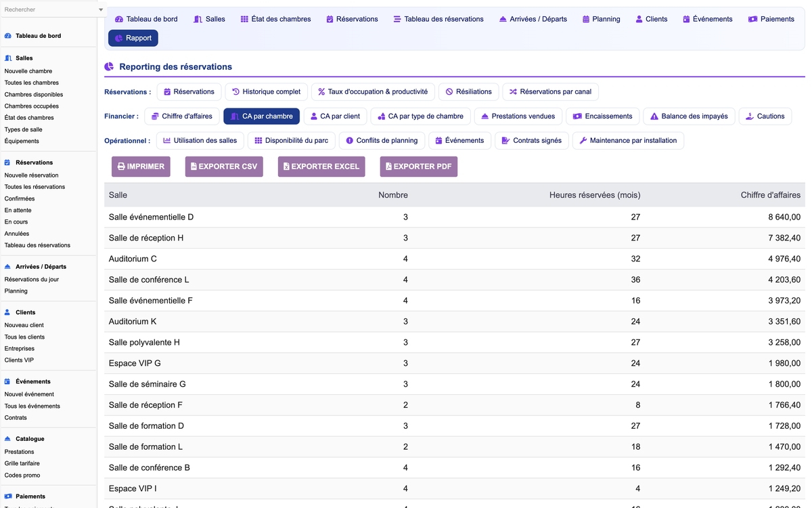
Task: Open Taux d'occupation & productivité report
Action: point(373,91)
